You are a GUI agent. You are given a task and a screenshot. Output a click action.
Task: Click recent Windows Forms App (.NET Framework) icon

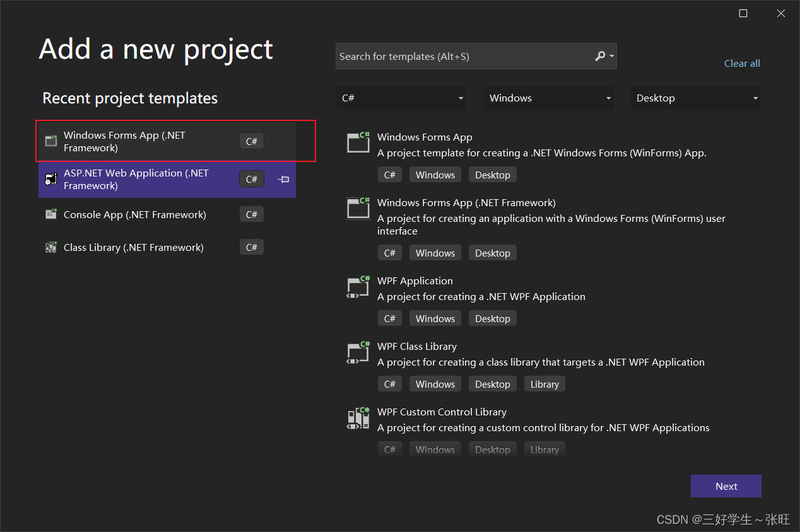[x=51, y=141]
